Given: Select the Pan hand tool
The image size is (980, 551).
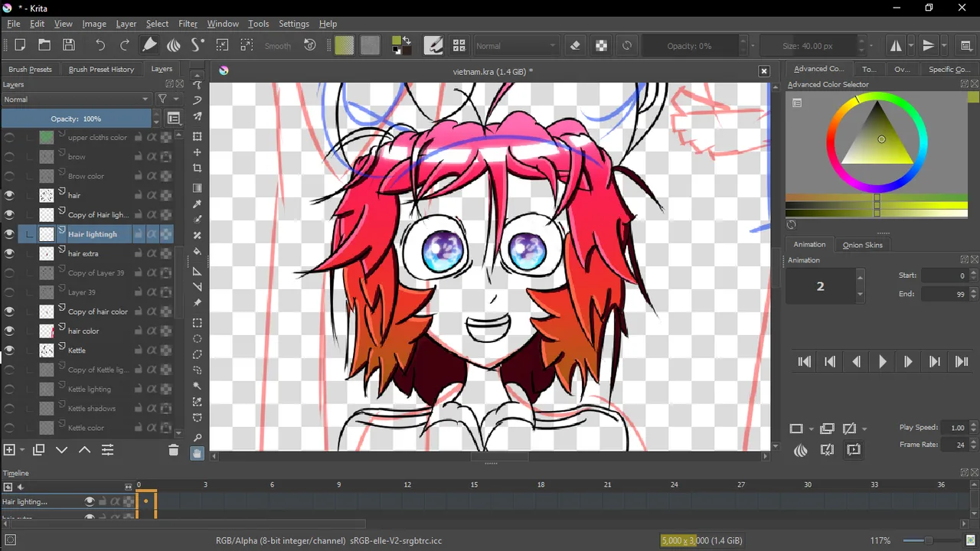Looking at the screenshot, I should click(x=198, y=453).
